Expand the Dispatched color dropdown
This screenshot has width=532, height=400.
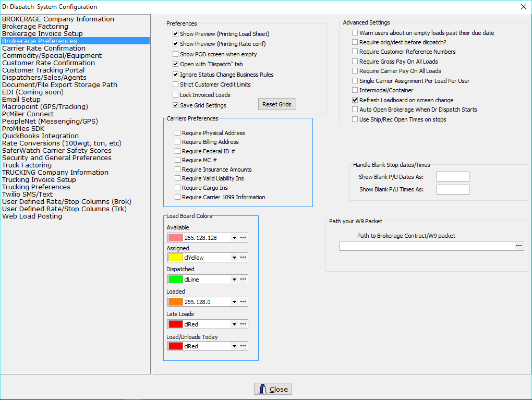point(234,280)
